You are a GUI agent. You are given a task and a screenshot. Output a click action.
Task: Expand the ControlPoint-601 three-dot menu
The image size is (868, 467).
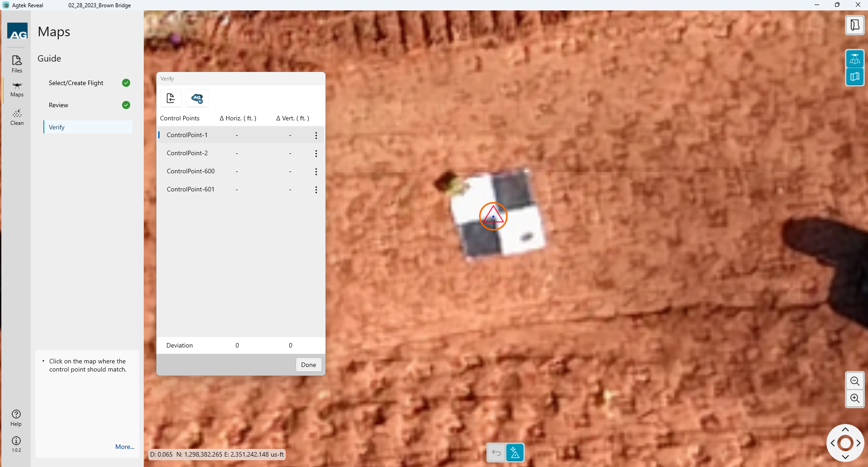316,190
